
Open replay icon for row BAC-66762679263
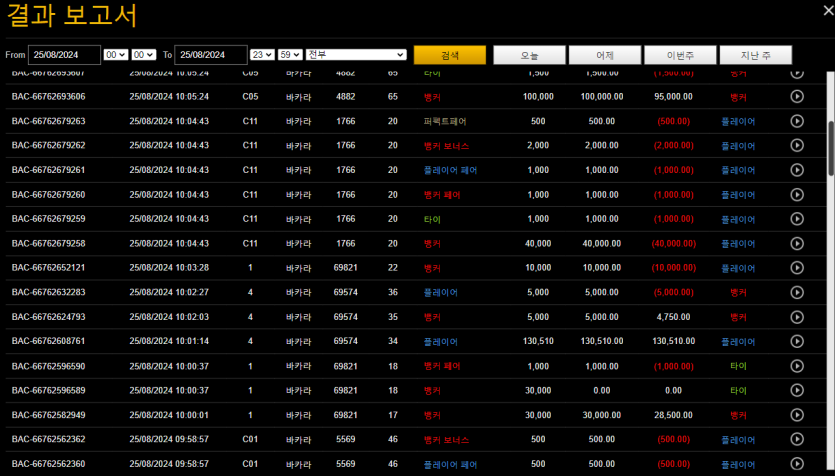[x=797, y=121]
